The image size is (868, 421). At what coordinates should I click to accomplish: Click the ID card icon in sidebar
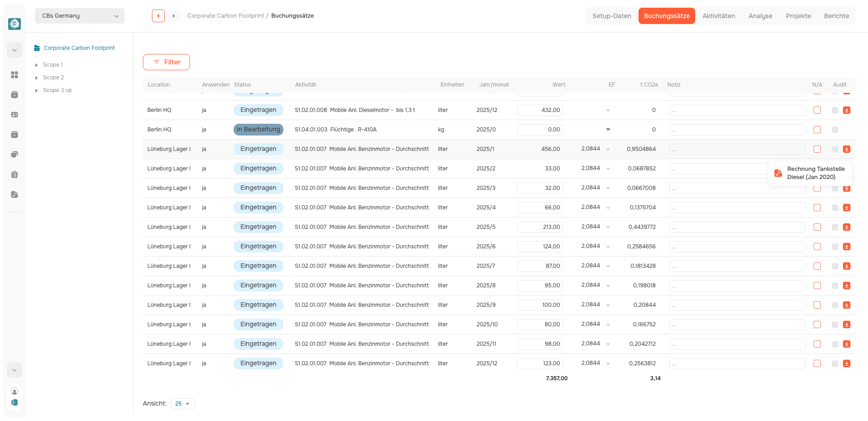15,115
